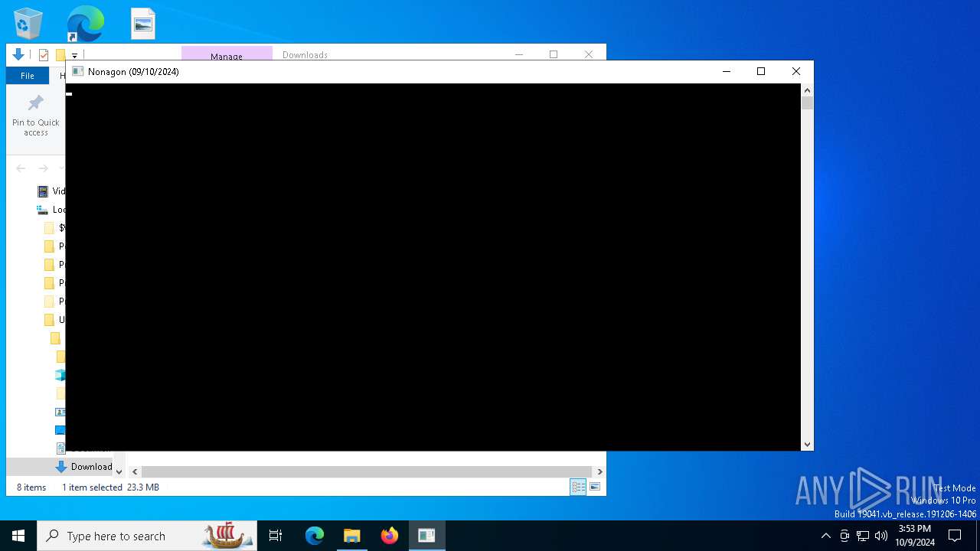Launch Firefox from the taskbar

(x=390, y=536)
